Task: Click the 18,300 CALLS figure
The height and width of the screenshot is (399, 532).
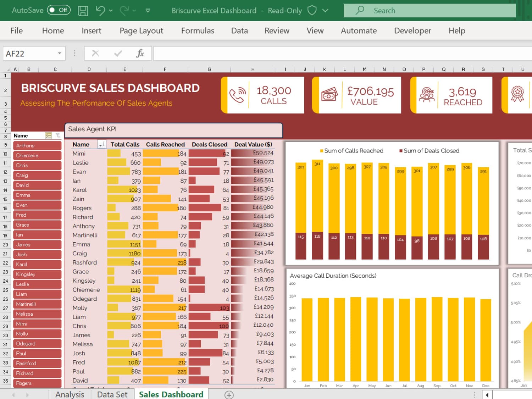Action: (x=274, y=95)
